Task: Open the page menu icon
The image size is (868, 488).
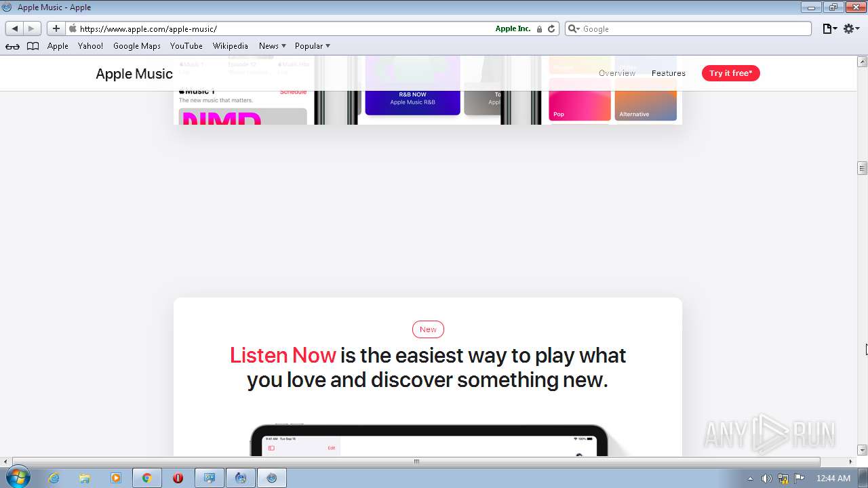Action: coord(830,28)
